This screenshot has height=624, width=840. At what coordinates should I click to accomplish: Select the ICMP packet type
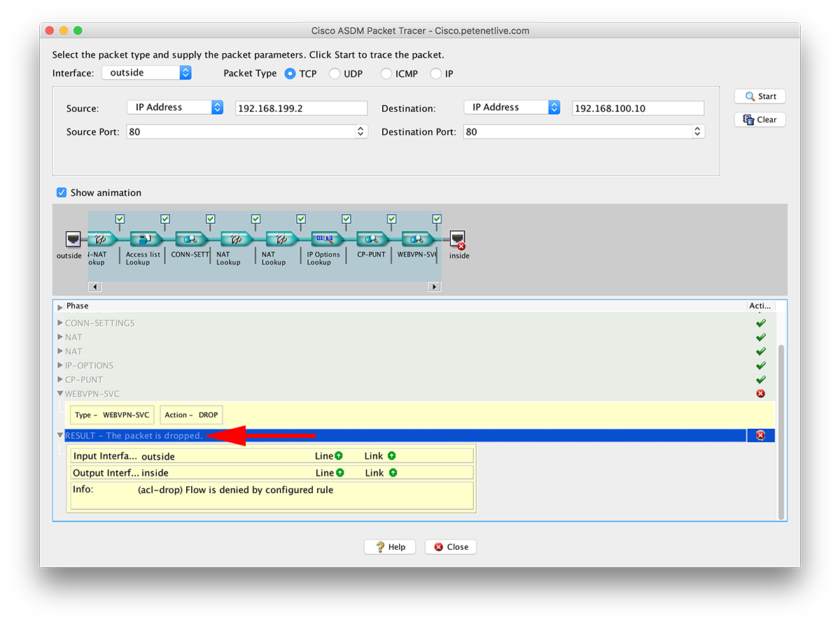click(386, 73)
